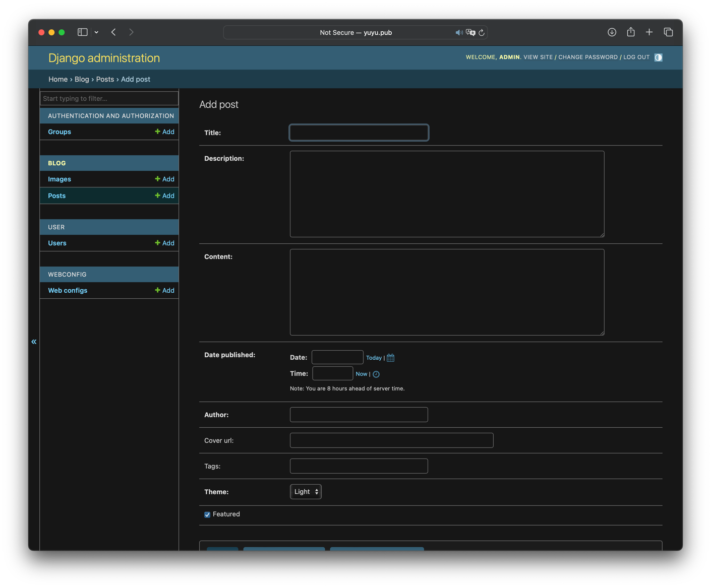Open Web configs in sidebar
Viewport: 711px width, 588px height.
[68, 290]
